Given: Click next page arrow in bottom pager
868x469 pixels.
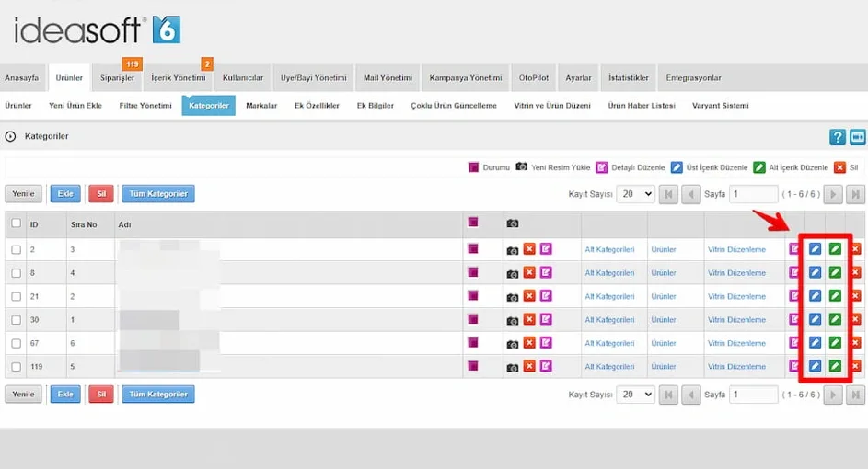Looking at the screenshot, I should 833,395.
